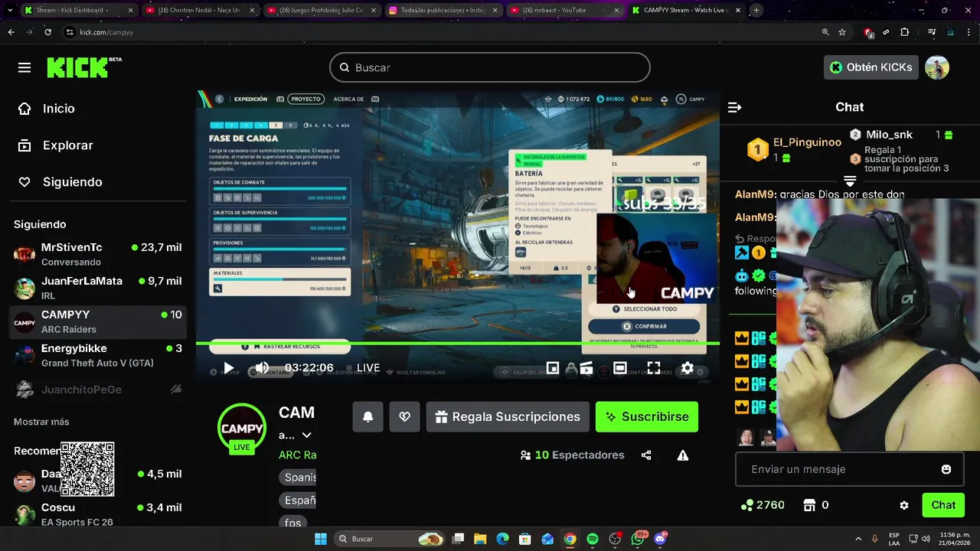
Task: Open a new browser tab
Action: pyautogui.click(x=756, y=10)
